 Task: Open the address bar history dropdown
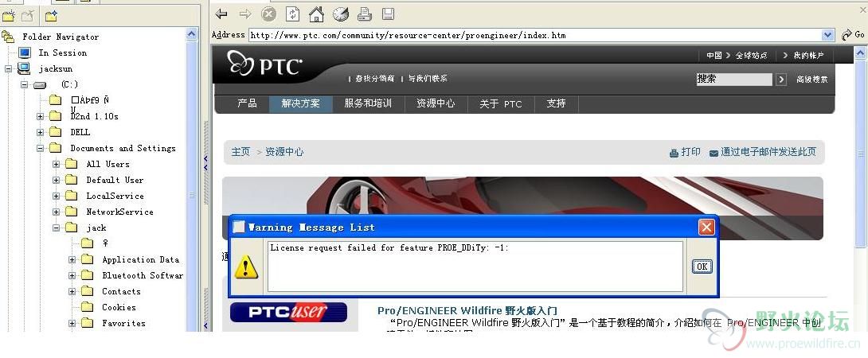pyautogui.click(x=827, y=35)
